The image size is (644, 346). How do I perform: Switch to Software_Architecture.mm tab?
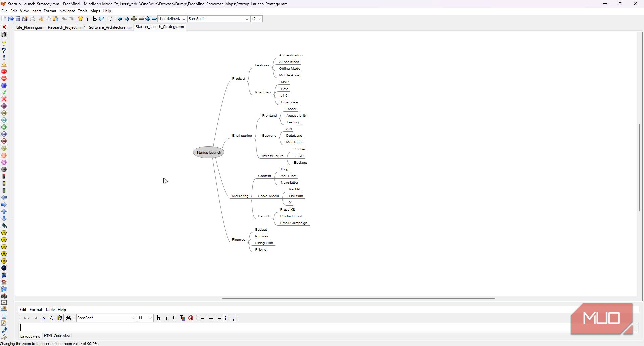click(x=110, y=27)
